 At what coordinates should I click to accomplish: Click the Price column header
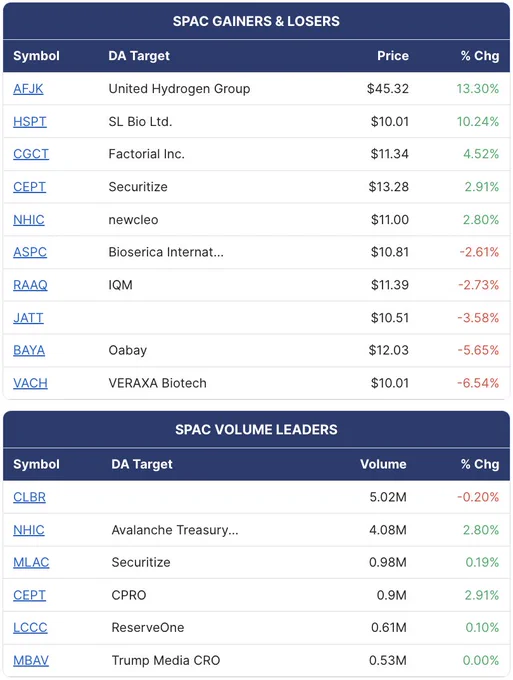(x=393, y=56)
